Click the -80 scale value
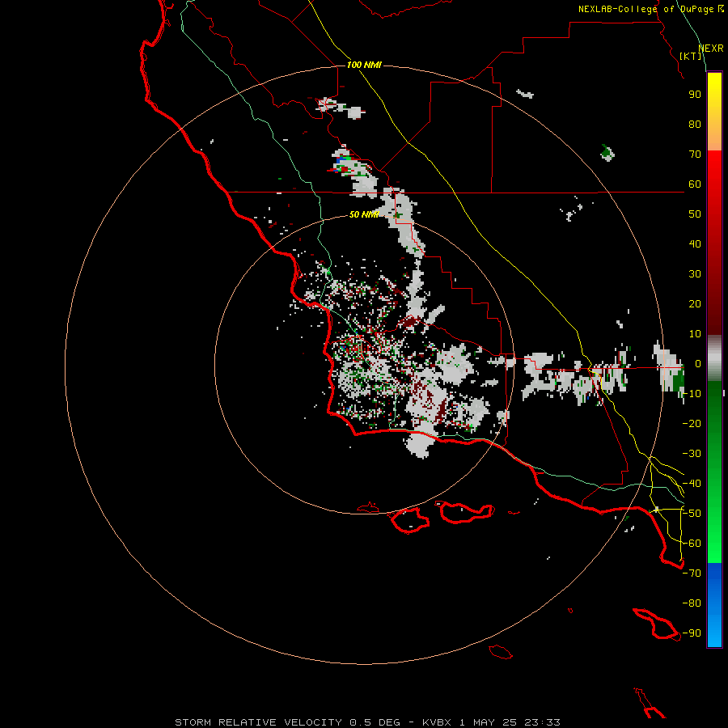This screenshot has height=728, width=728. coord(692,603)
